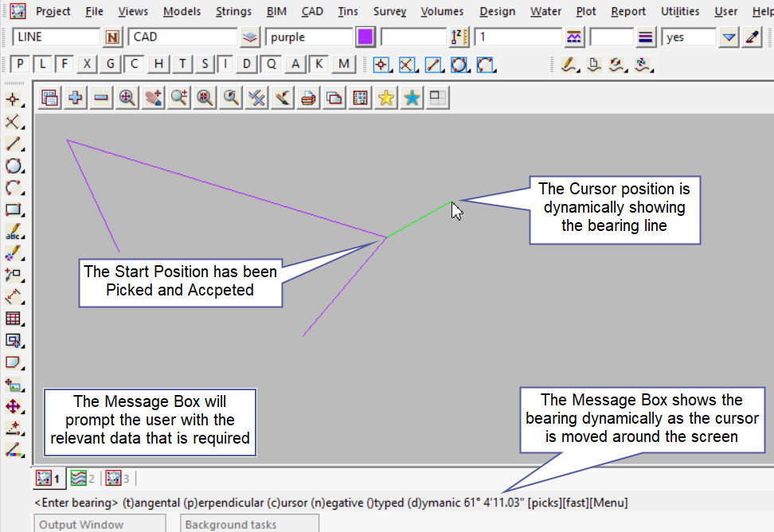The image size is (774, 532).
Task: Switch to view tab 2
Action: tap(83, 478)
